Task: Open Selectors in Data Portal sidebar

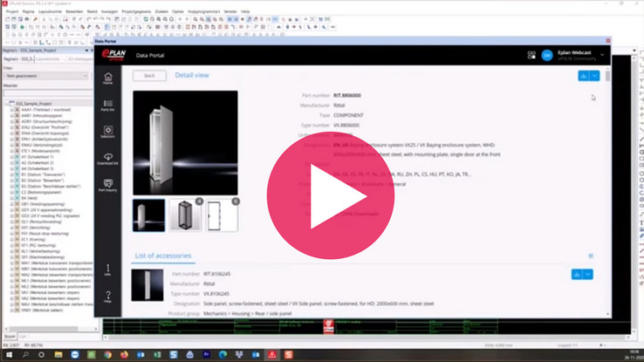Action: tap(108, 132)
